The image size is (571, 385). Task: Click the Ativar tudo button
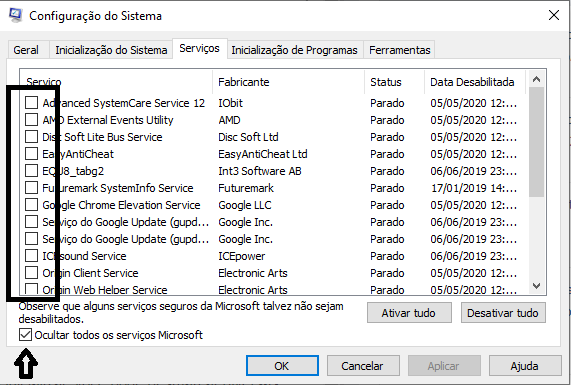(x=409, y=313)
